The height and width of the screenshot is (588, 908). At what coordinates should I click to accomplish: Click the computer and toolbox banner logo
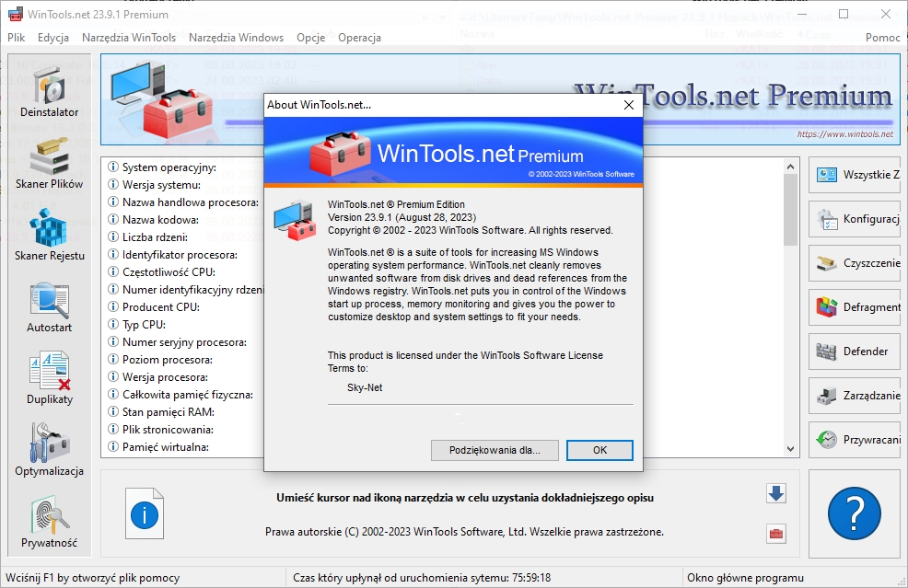coord(162,99)
